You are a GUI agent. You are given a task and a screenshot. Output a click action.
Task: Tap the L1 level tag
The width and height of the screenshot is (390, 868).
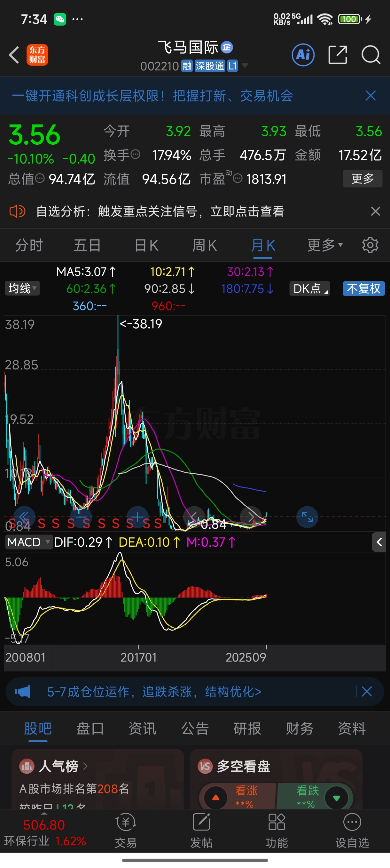tap(232, 66)
